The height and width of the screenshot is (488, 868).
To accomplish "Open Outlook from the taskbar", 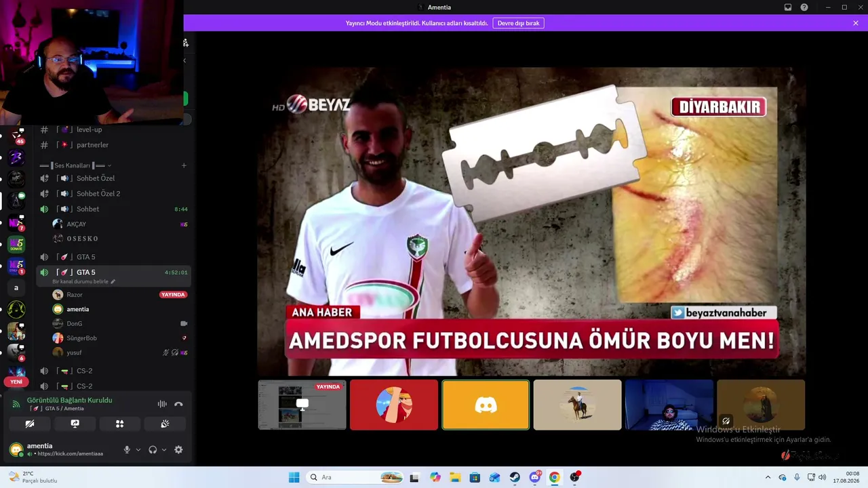I will click(x=494, y=477).
